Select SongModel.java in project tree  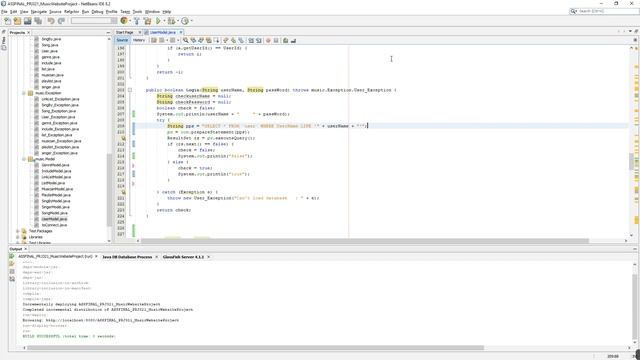tap(54, 213)
